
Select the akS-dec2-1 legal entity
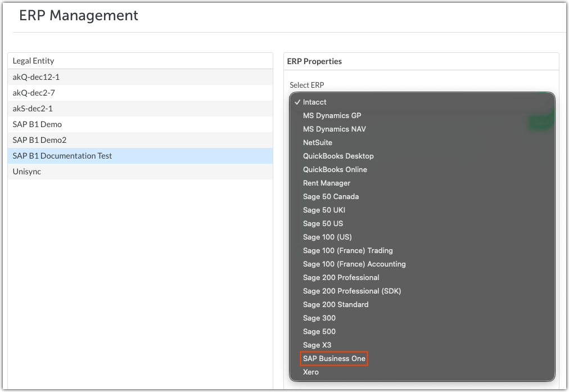(140, 109)
